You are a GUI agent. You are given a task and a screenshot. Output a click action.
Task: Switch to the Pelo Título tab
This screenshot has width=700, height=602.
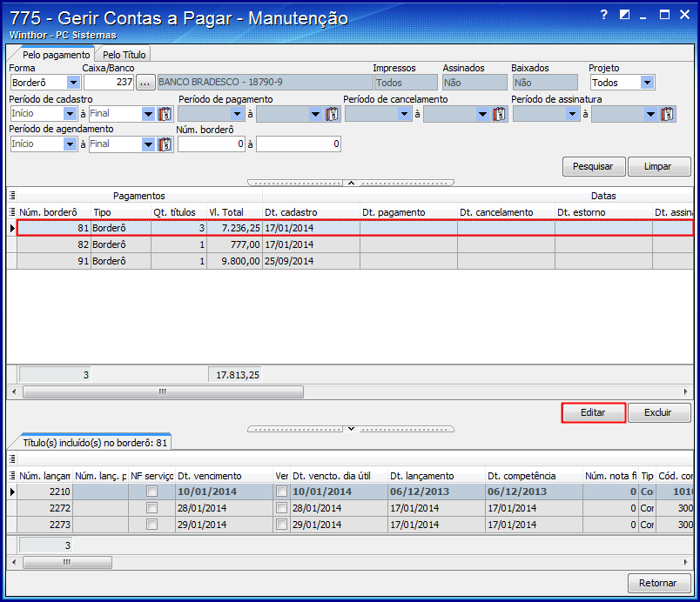pyautogui.click(x=125, y=55)
